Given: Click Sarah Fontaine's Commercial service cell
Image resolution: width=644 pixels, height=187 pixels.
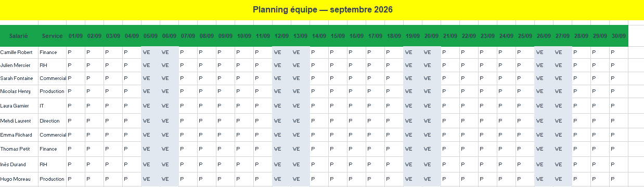Looking at the screenshot, I should pos(52,78).
